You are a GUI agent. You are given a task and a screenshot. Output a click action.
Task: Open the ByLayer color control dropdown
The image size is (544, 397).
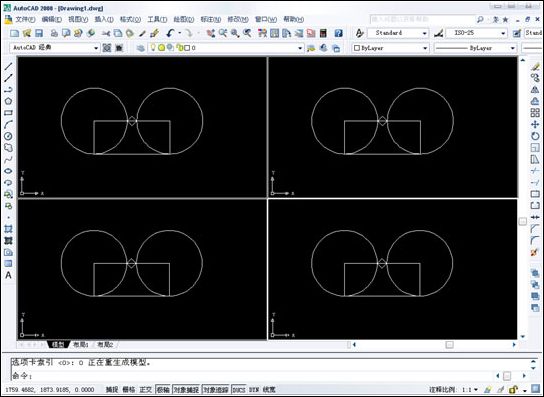pyautogui.click(x=390, y=48)
